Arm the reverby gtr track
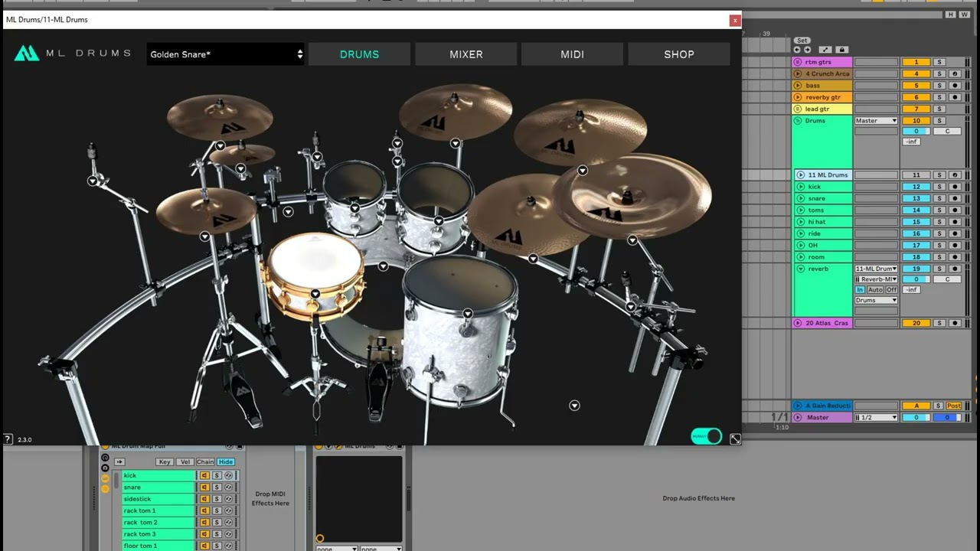This screenshot has height=551, width=980. pyautogui.click(x=955, y=97)
